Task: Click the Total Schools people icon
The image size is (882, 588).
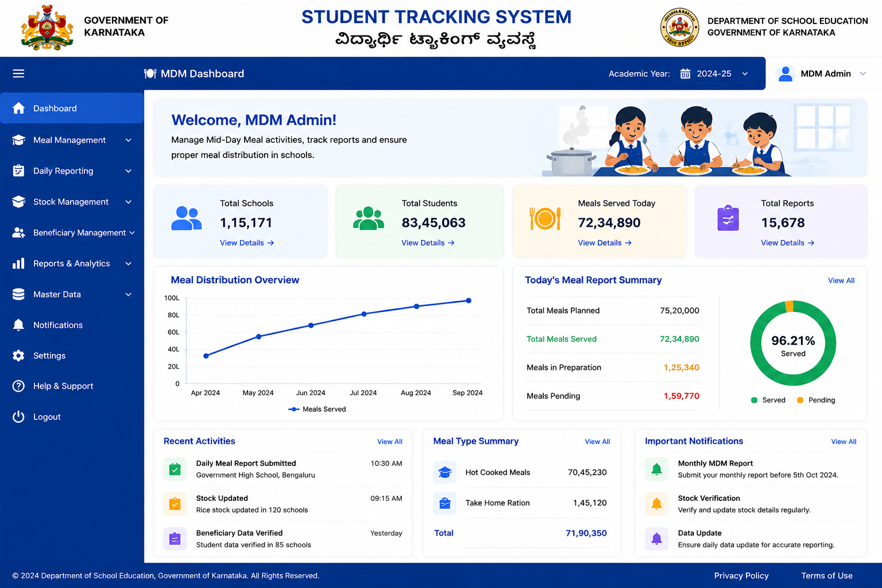Action: (x=187, y=218)
